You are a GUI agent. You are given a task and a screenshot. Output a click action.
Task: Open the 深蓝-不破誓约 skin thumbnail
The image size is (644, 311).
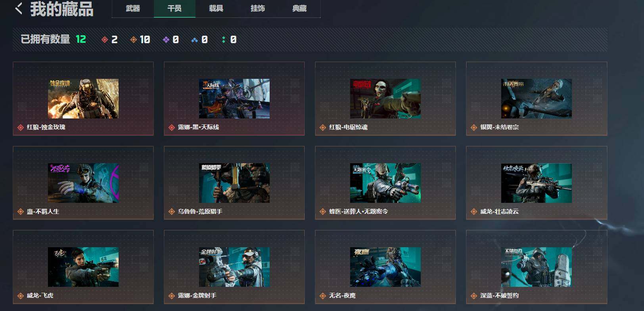(537, 267)
